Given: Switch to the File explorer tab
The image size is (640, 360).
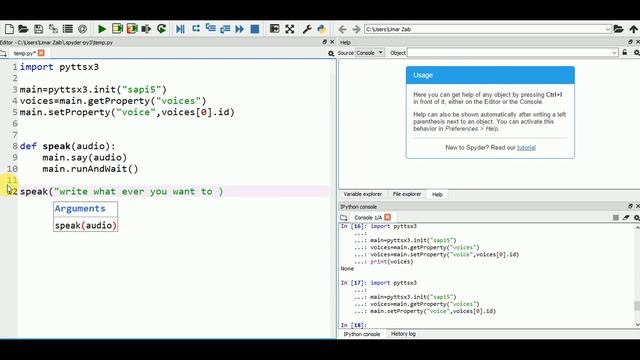Looking at the screenshot, I should pyautogui.click(x=407, y=194).
